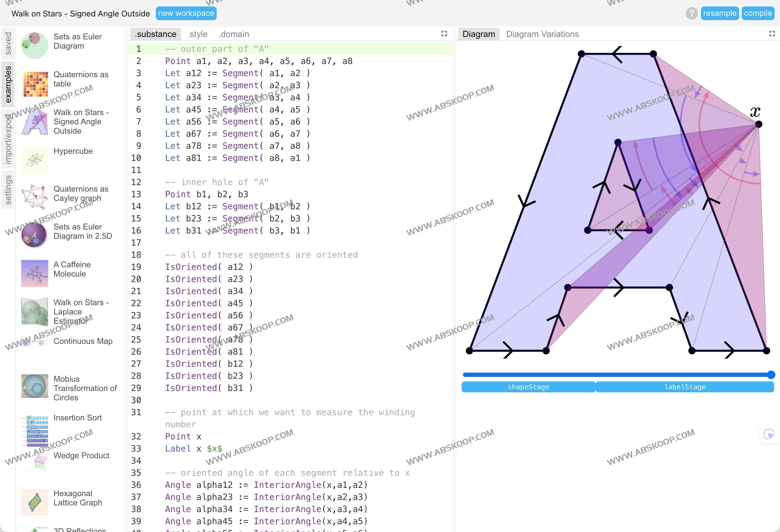Screen dimensions: 780x532
Task: Click the help question mark icon
Action: point(691,13)
